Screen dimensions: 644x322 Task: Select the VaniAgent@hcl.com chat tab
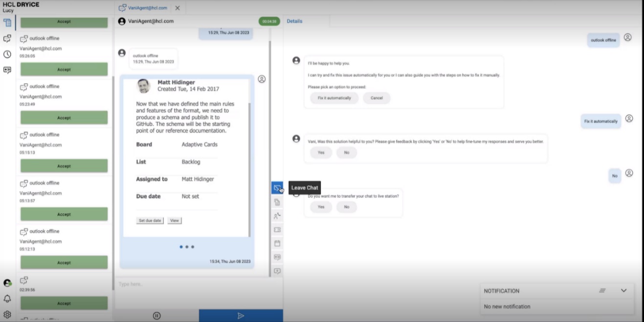[x=144, y=8]
